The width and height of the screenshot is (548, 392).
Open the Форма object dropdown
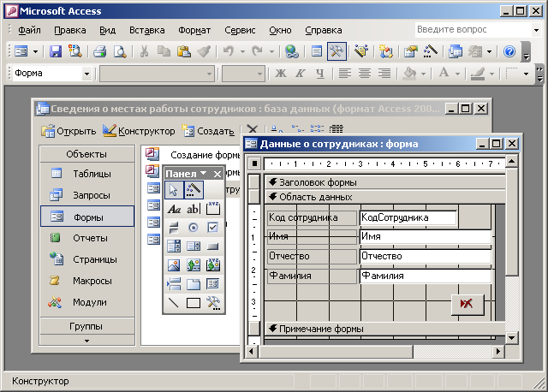point(86,74)
